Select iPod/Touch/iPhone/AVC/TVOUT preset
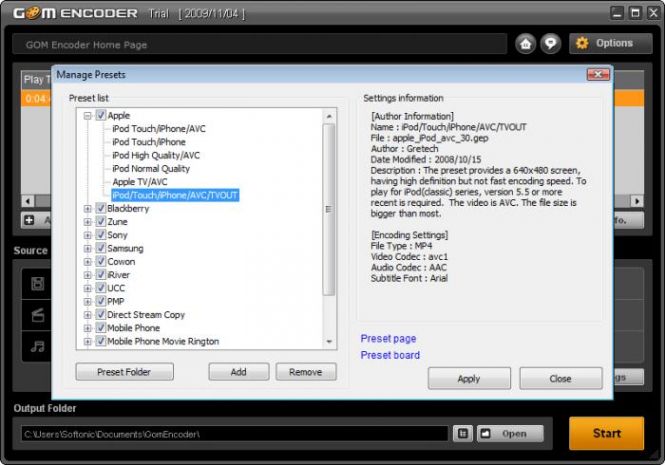The image size is (665, 465). pyautogui.click(x=175, y=195)
